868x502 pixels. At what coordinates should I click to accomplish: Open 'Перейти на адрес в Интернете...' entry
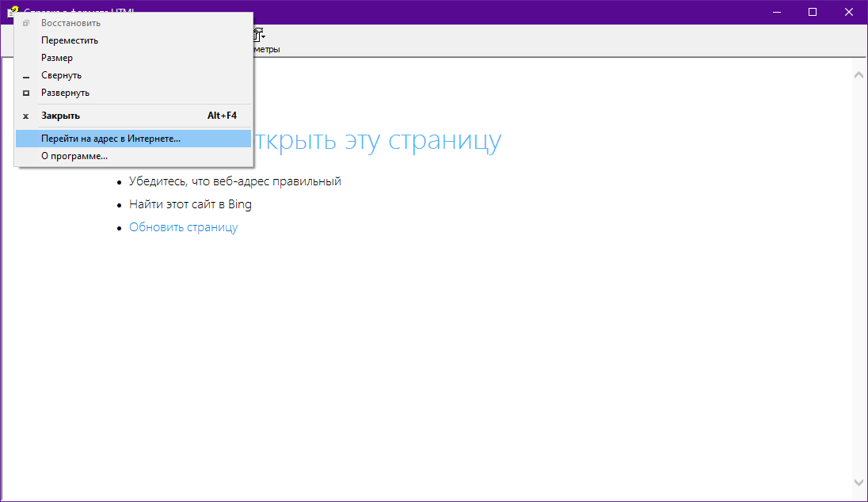pyautogui.click(x=133, y=139)
